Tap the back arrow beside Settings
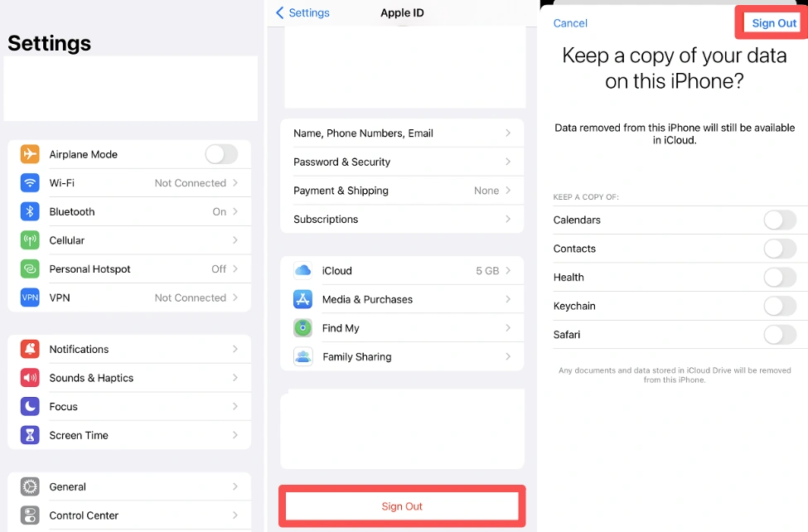This screenshot has height=532, width=808. coord(280,13)
